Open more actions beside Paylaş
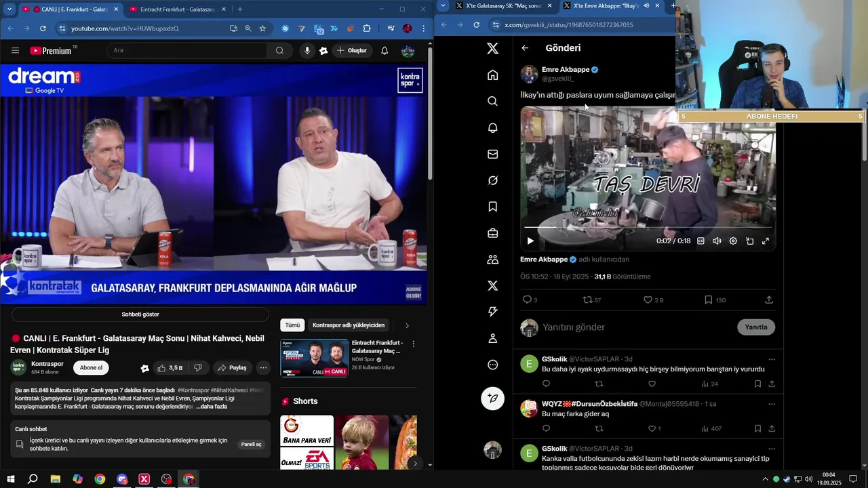This screenshot has width=868, height=488. 263,368
